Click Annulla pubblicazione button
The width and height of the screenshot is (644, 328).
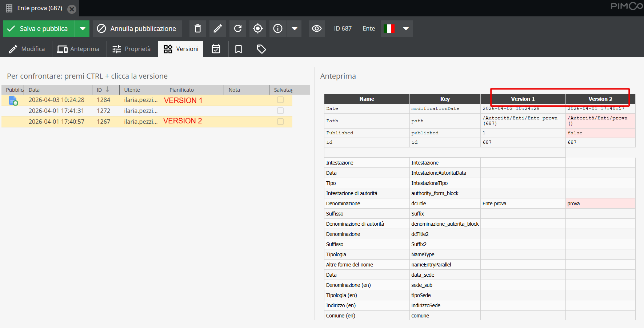click(137, 28)
